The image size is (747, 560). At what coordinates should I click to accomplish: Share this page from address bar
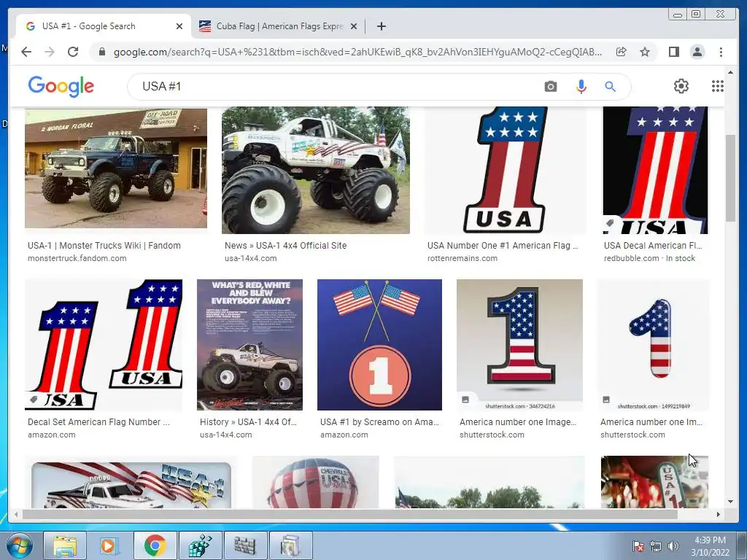tap(622, 52)
